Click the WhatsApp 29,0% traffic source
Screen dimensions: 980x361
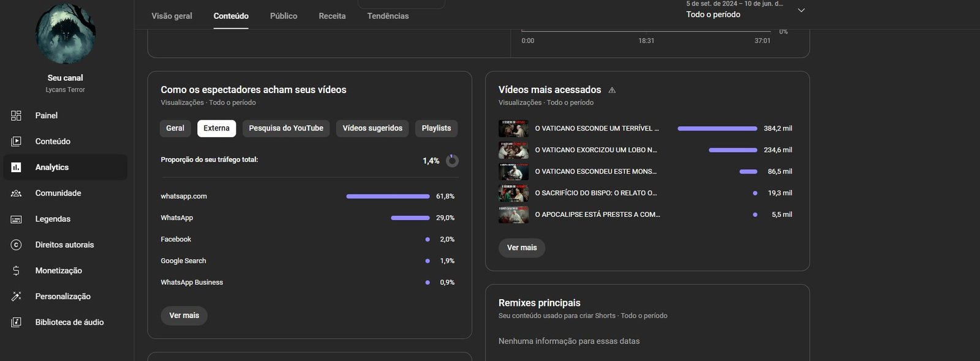point(177,218)
